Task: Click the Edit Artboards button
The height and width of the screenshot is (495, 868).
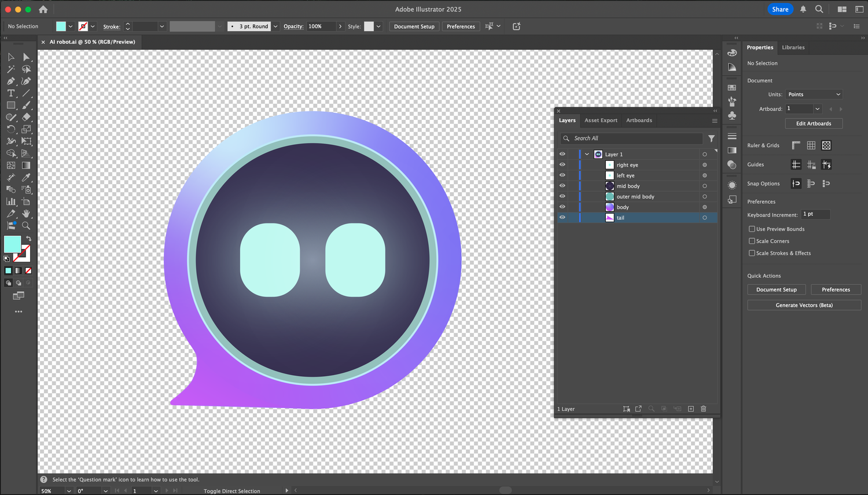Action: 814,123
